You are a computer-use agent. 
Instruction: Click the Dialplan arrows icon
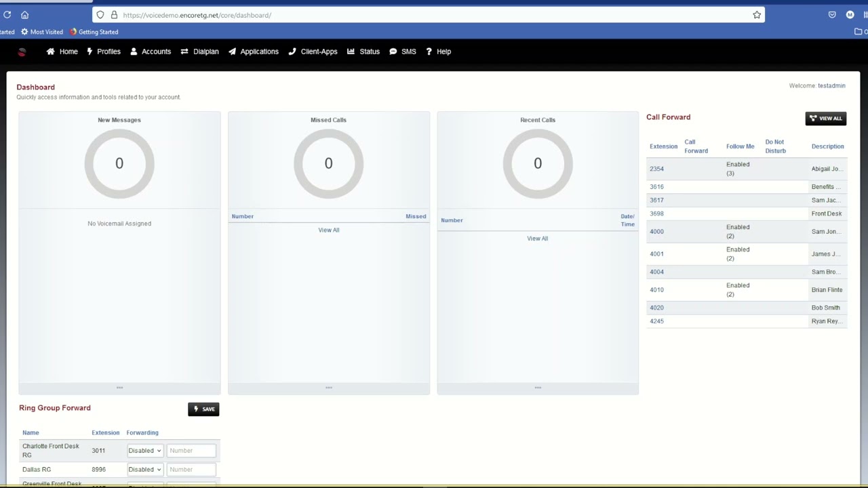tap(184, 52)
